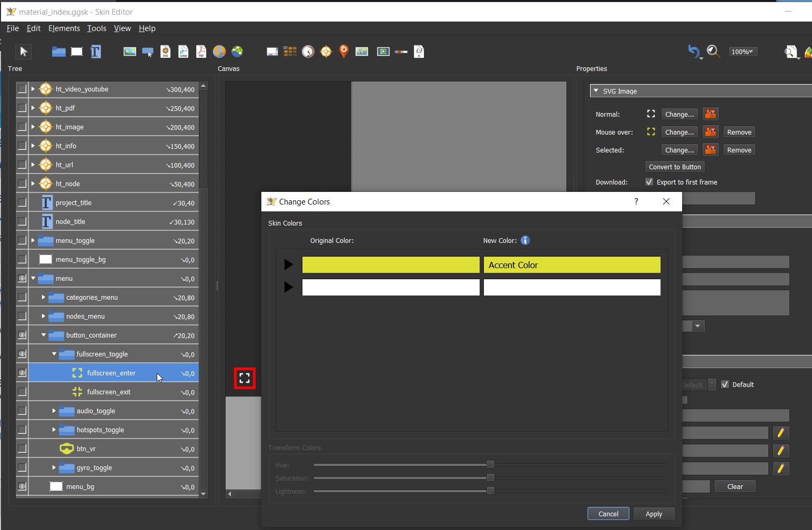Hide the menu container via eye icon
This screenshot has width=812, height=530.
click(x=22, y=278)
